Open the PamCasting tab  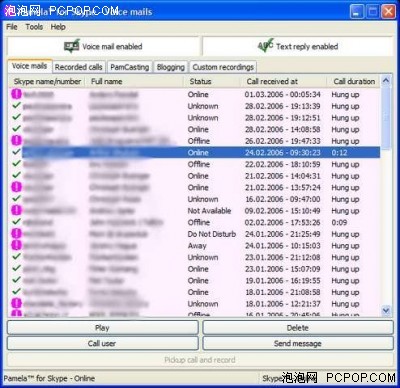coord(130,67)
